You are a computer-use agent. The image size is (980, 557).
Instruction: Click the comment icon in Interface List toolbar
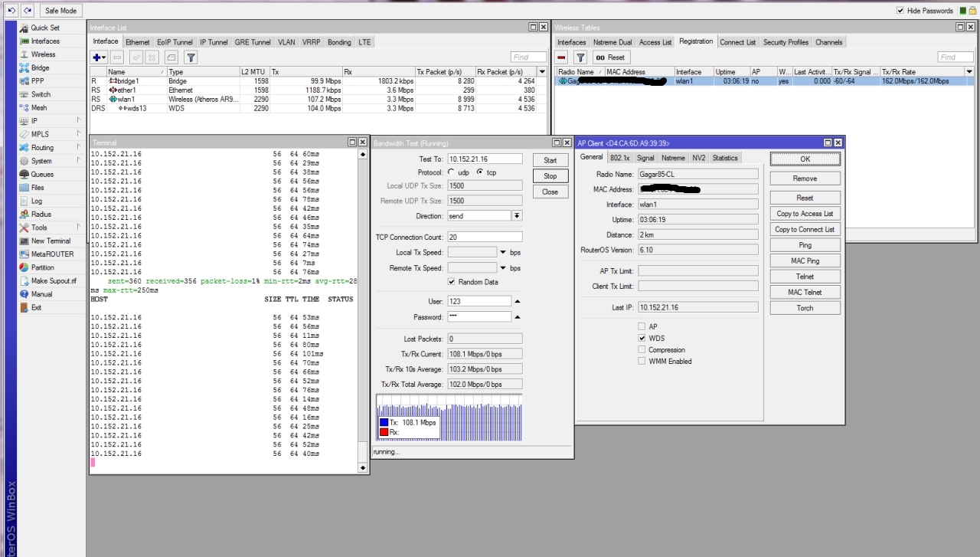(x=171, y=57)
